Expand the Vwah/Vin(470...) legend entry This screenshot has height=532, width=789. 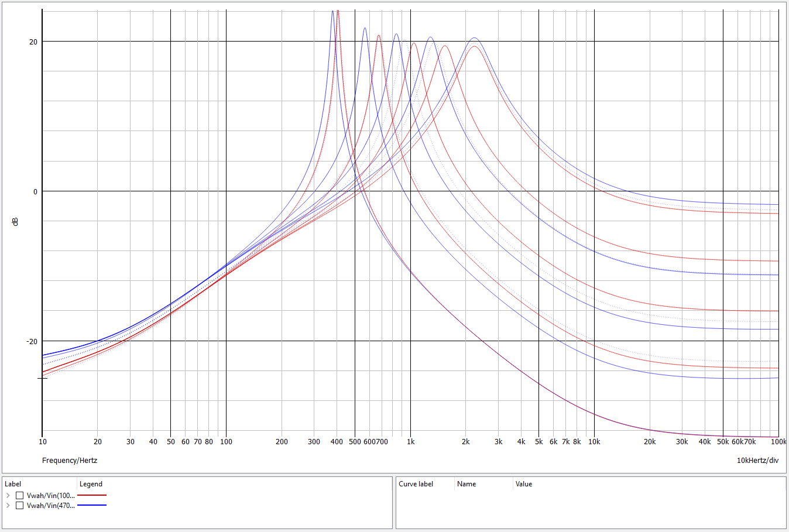pos(8,506)
